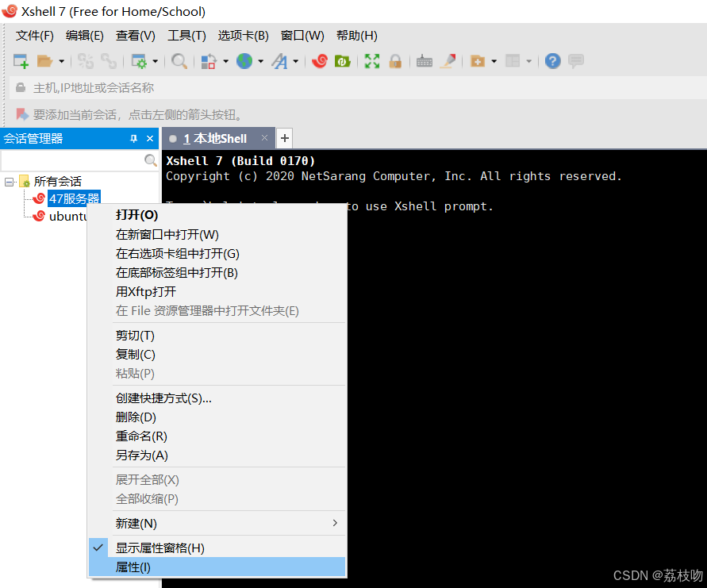Open the on-screen keyboard toolbar icon
Viewport: 707px width, 588px height.
pos(424,61)
